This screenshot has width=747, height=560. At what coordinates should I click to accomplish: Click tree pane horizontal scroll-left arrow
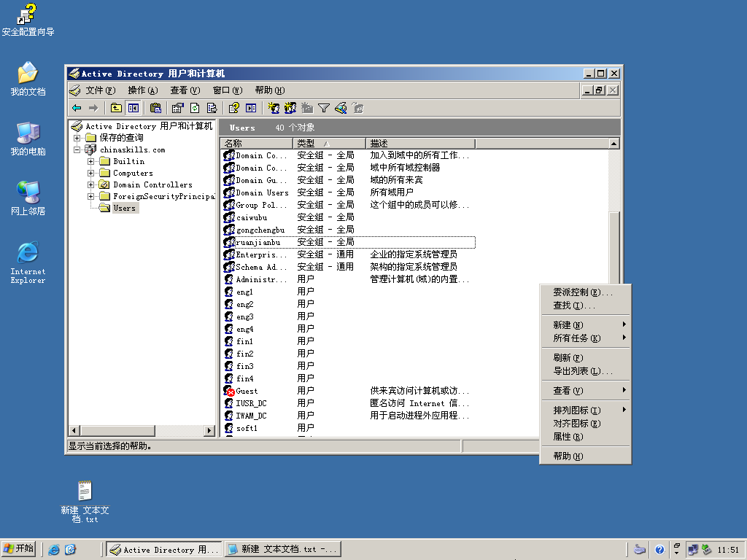pyautogui.click(x=74, y=430)
